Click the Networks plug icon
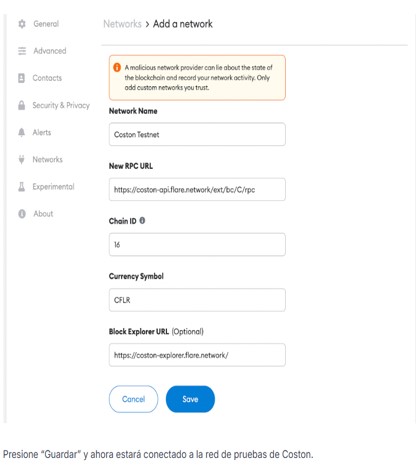The width and height of the screenshot is (416, 466). click(x=21, y=160)
